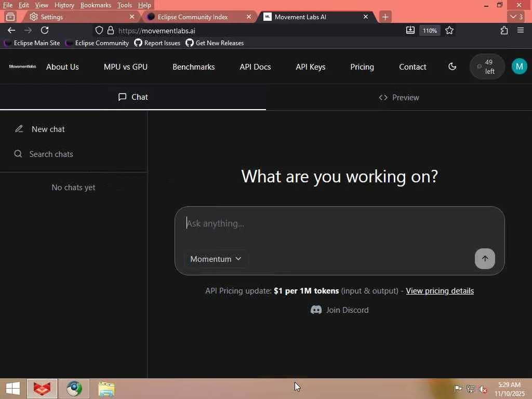The height and width of the screenshot is (399, 532).
Task: Open the Momentum model dropdown
Action: pos(216,259)
